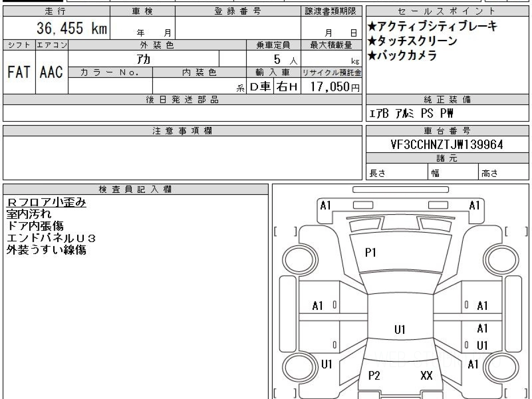Select inspector note ドア内張傷
The width and height of the screenshot is (532, 399).
pos(35,226)
